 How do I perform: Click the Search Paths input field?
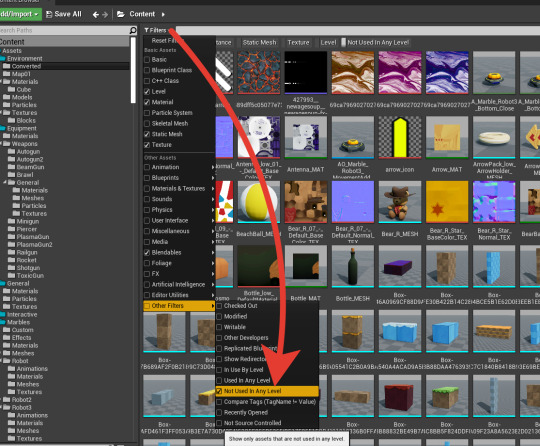pyautogui.click(x=64, y=30)
